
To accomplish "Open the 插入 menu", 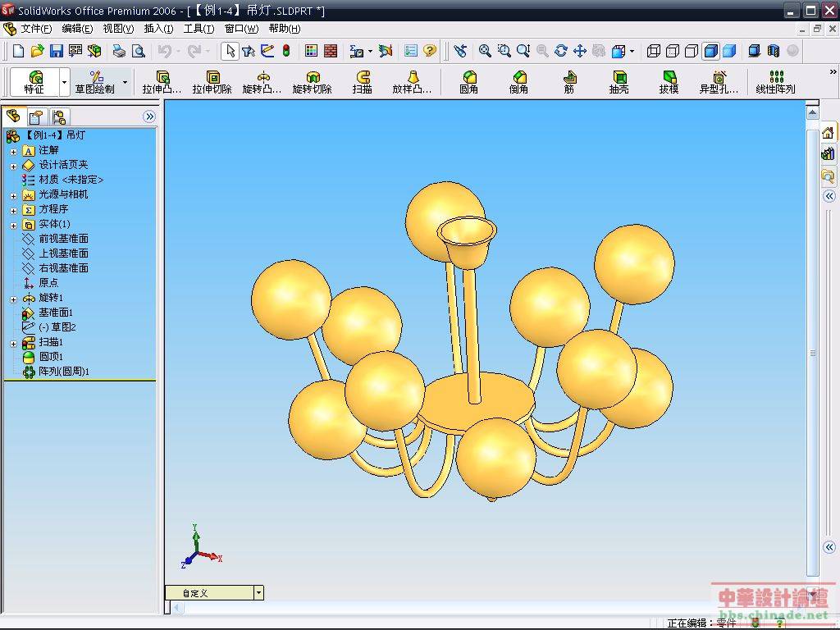I will click(x=158, y=29).
